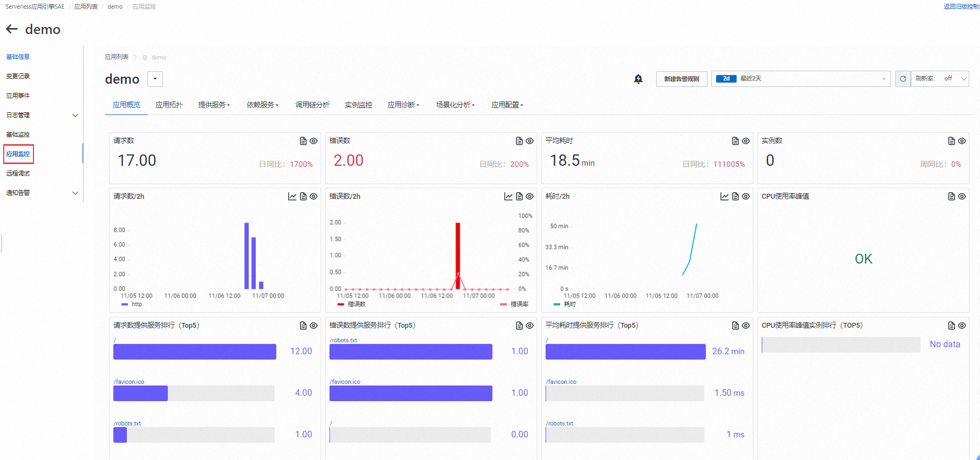Toggle the 耗时 legend swatch

pos(556,305)
